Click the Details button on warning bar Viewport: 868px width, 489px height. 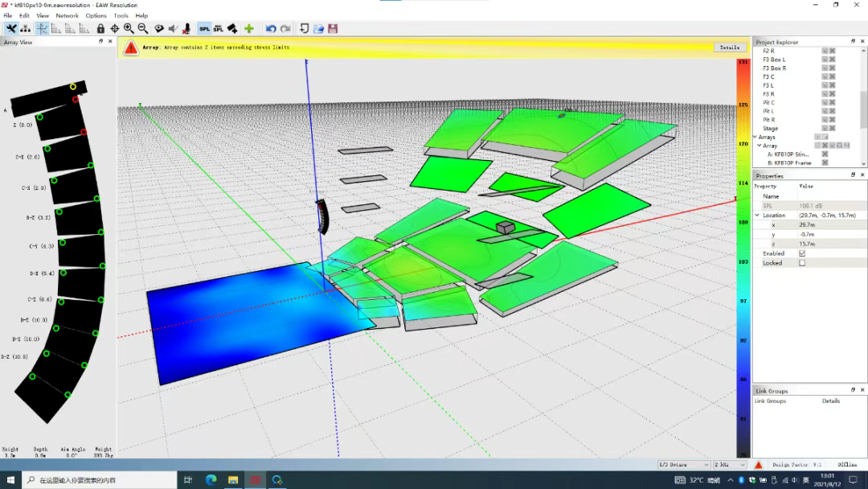(729, 47)
